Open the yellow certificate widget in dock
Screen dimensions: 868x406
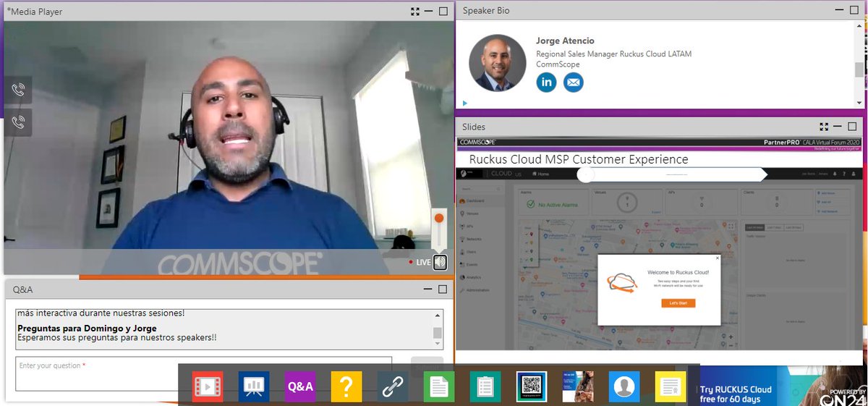[x=671, y=387]
